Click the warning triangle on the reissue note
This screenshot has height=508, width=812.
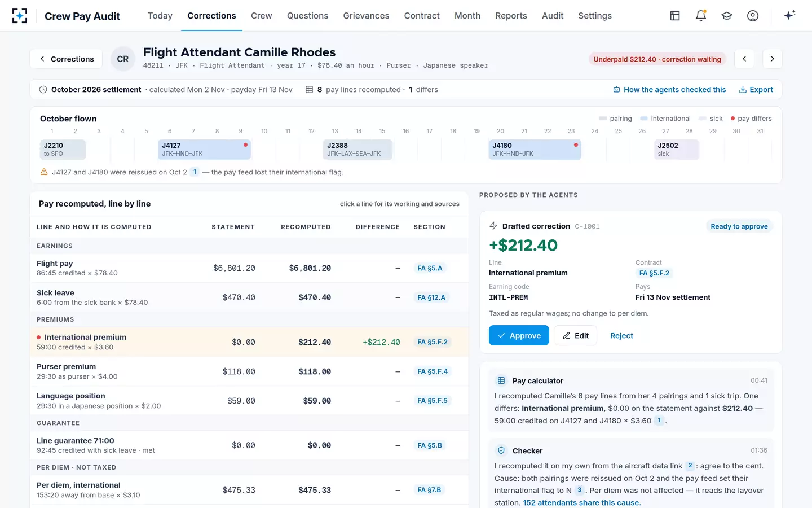[44, 172]
